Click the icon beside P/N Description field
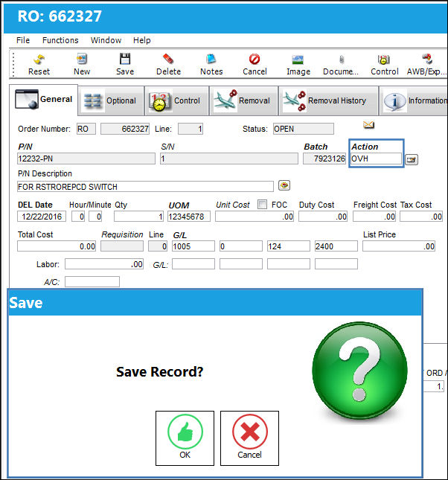The height and width of the screenshot is (480, 448). (284, 185)
